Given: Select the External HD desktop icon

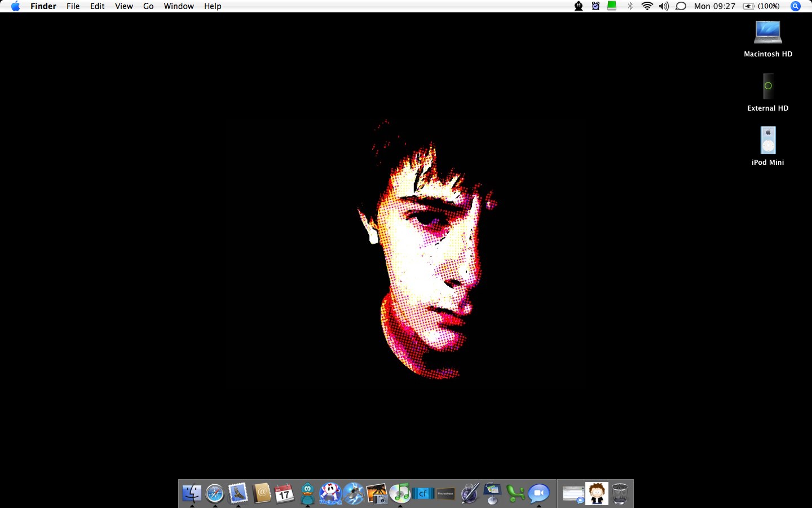Looking at the screenshot, I should pyautogui.click(x=768, y=86).
